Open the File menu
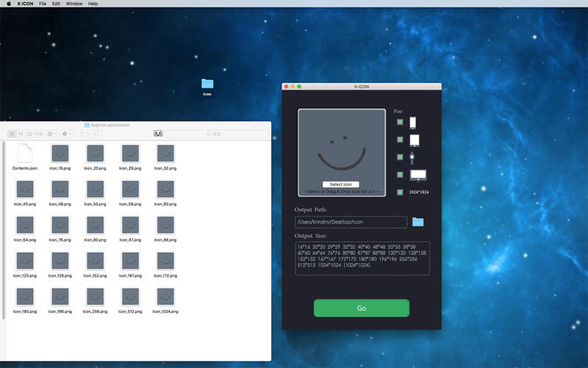This screenshot has width=588, height=368. [x=43, y=4]
